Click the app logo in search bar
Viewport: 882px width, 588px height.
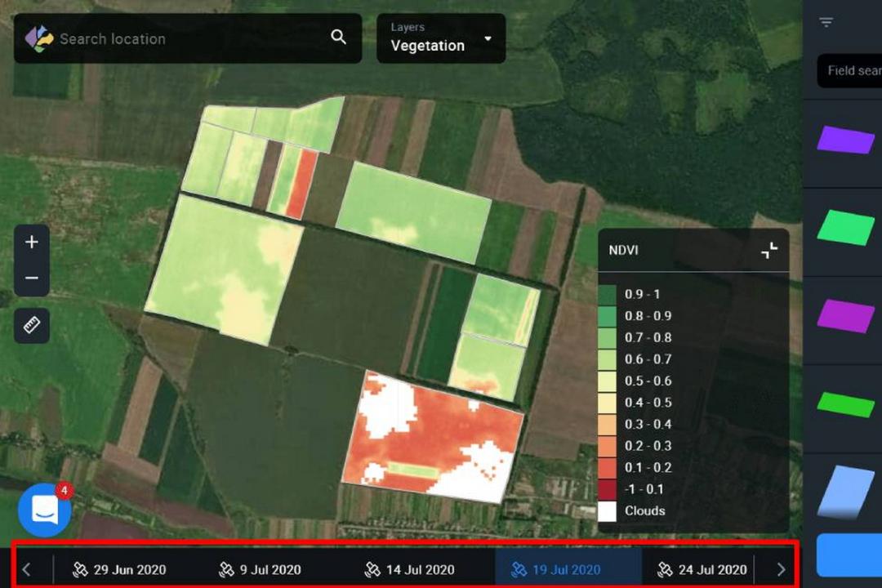pos(39,39)
